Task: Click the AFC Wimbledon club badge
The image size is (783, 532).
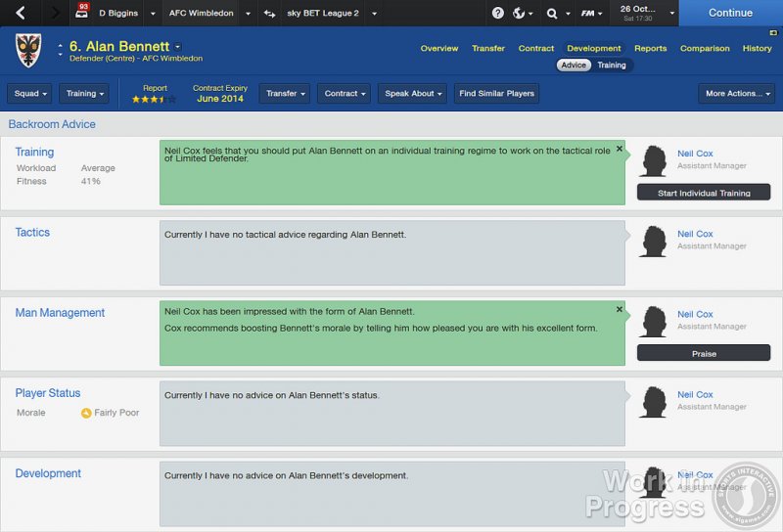Action: coord(28,51)
